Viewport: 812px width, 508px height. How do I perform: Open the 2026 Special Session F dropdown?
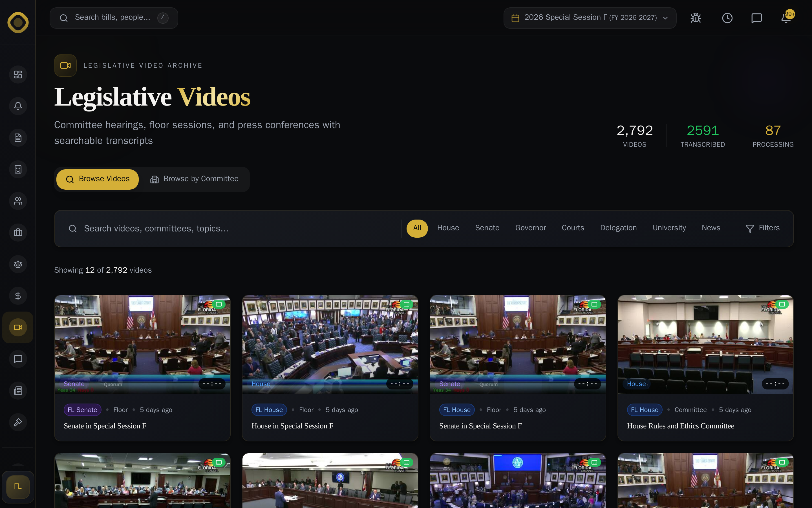(590, 18)
